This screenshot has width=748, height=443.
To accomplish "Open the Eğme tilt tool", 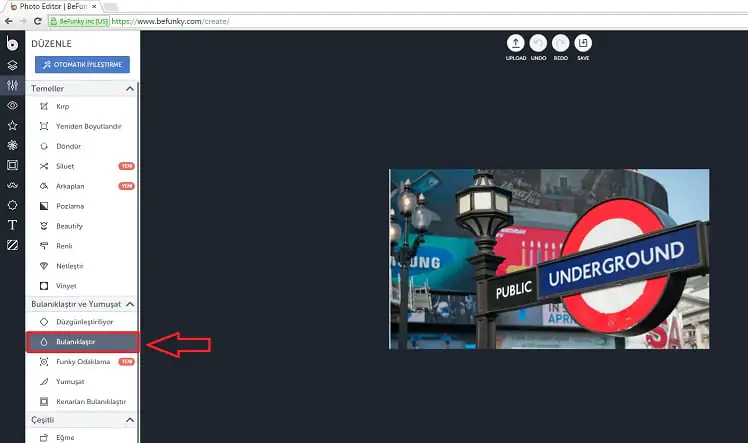I will (x=82, y=437).
